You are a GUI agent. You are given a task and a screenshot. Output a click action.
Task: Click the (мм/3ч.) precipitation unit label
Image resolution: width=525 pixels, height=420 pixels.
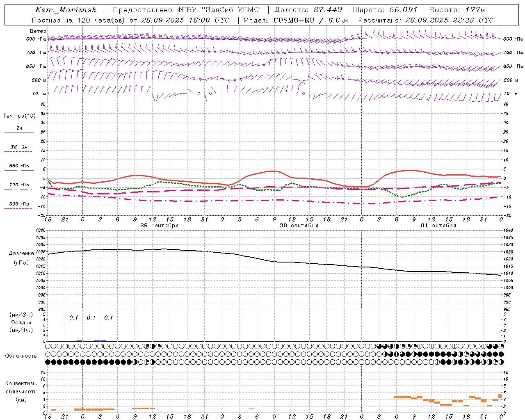21,315
